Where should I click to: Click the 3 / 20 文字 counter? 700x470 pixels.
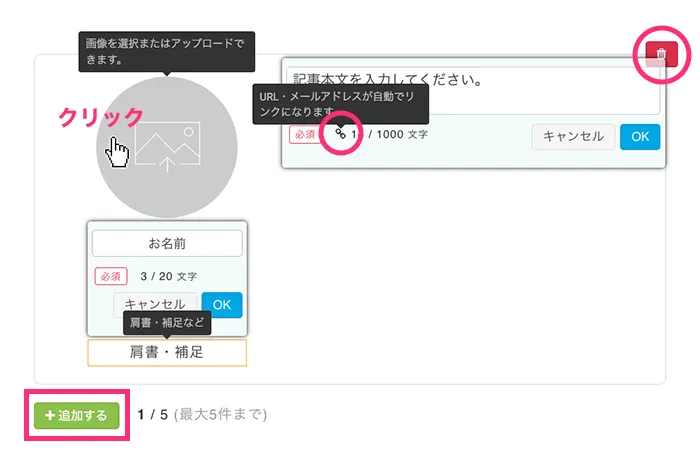(168, 276)
